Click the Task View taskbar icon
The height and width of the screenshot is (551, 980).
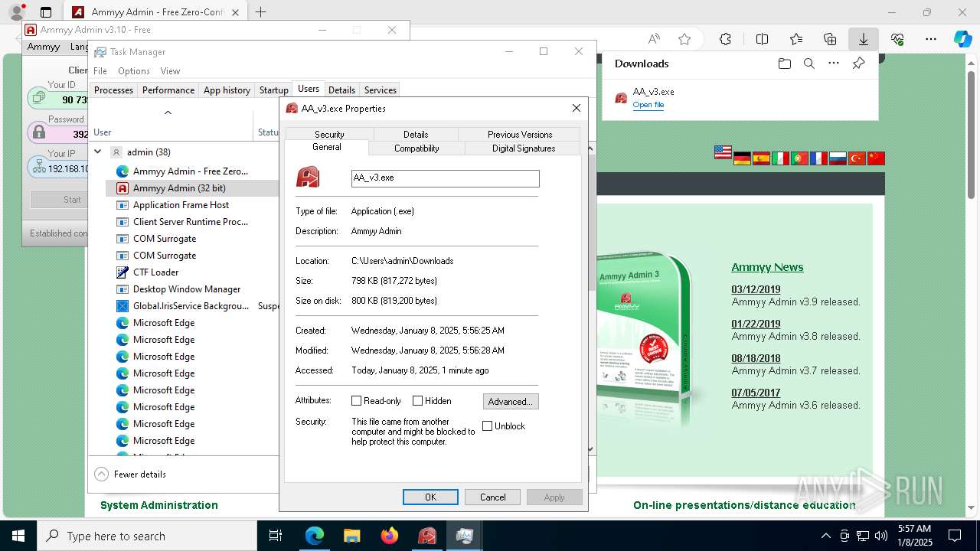[276, 536]
